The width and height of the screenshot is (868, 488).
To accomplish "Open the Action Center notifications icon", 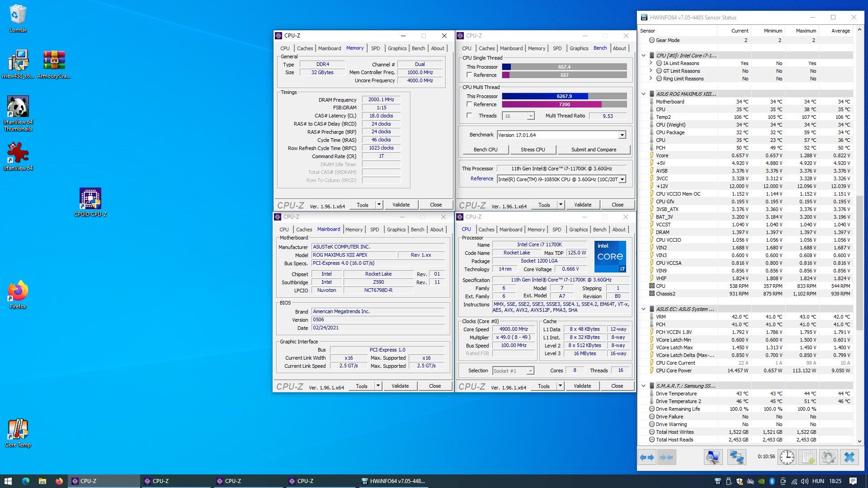I will click(853, 481).
